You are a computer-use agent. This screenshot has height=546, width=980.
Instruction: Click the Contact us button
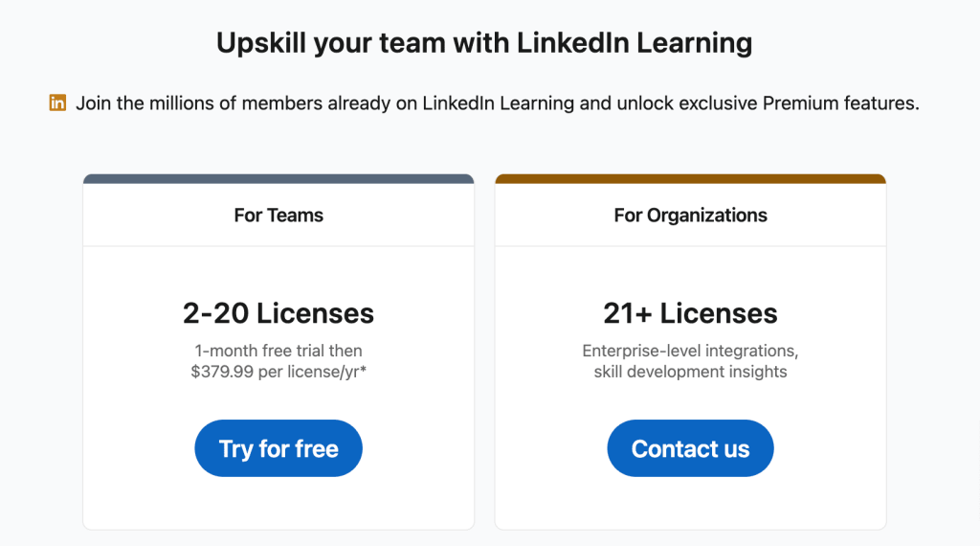click(690, 448)
